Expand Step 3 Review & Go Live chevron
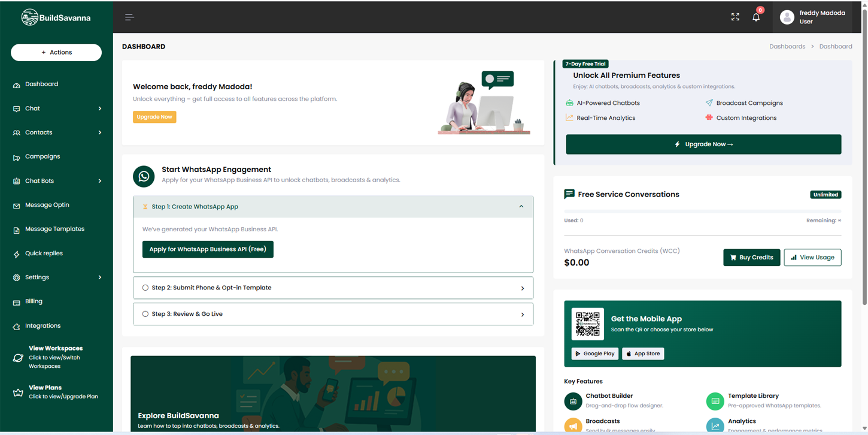This screenshot has width=868, height=435. [x=523, y=315]
